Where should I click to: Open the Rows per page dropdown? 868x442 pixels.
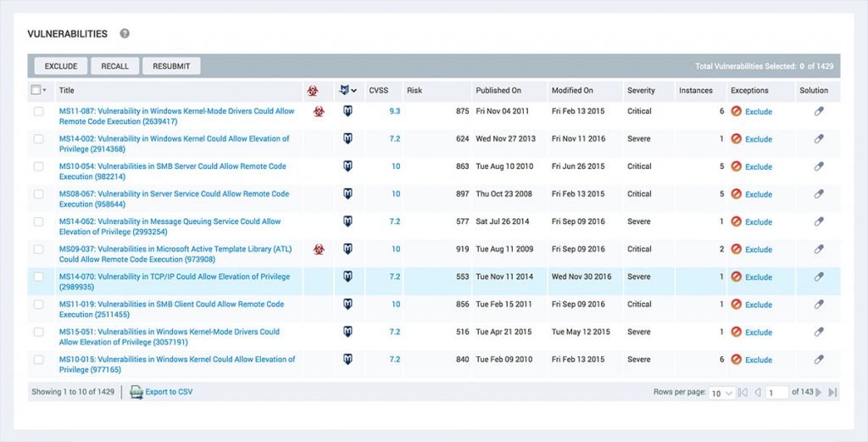(x=722, y=394)
